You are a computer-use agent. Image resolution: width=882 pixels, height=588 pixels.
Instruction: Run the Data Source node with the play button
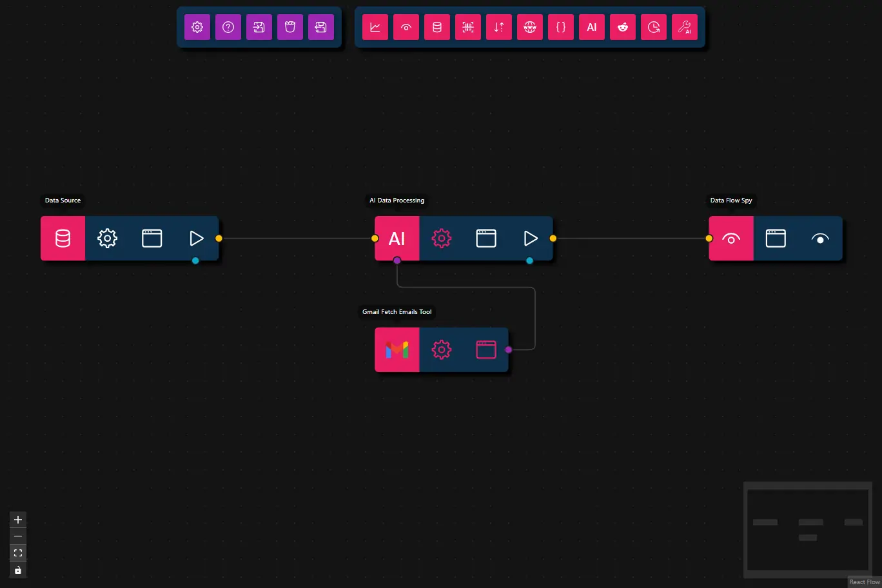(x=196, y=238)
